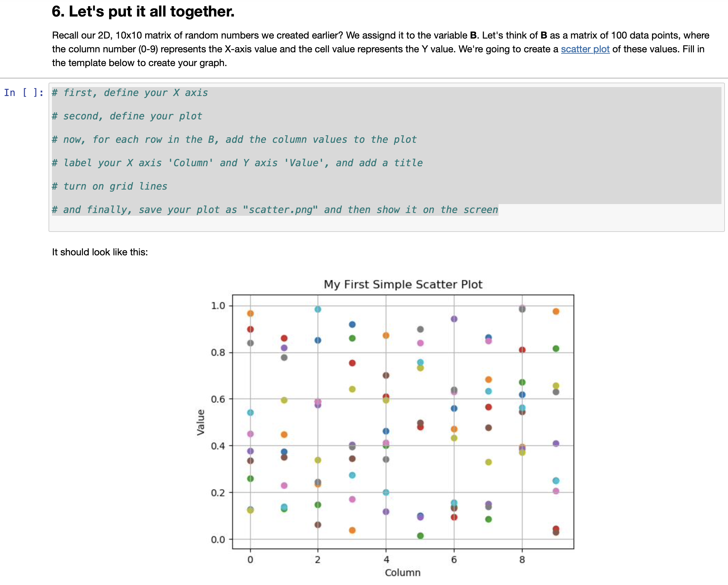Screen dimensions: 728x585
Task: Place cursor on 'turn on grid lines' comment
Action: click(109, 186)
